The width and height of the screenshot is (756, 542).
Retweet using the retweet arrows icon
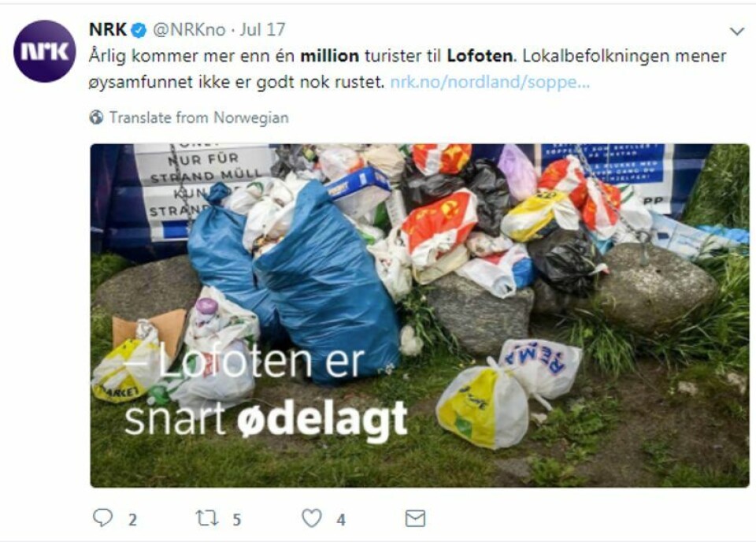click(x=207, y=518)
